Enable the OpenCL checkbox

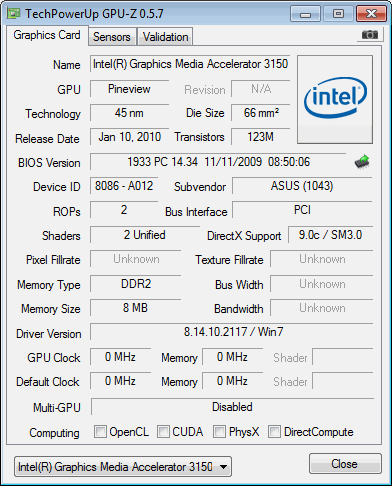(100, 431)
